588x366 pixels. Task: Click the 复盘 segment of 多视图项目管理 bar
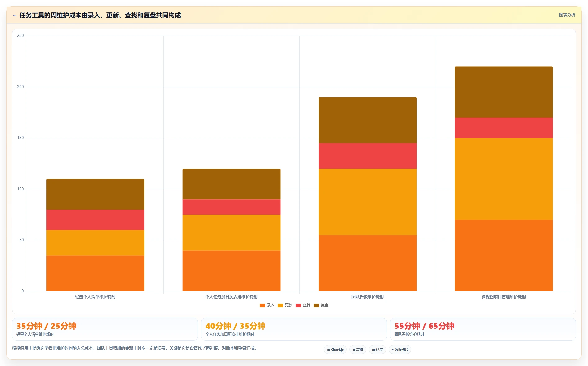(504, 92)
